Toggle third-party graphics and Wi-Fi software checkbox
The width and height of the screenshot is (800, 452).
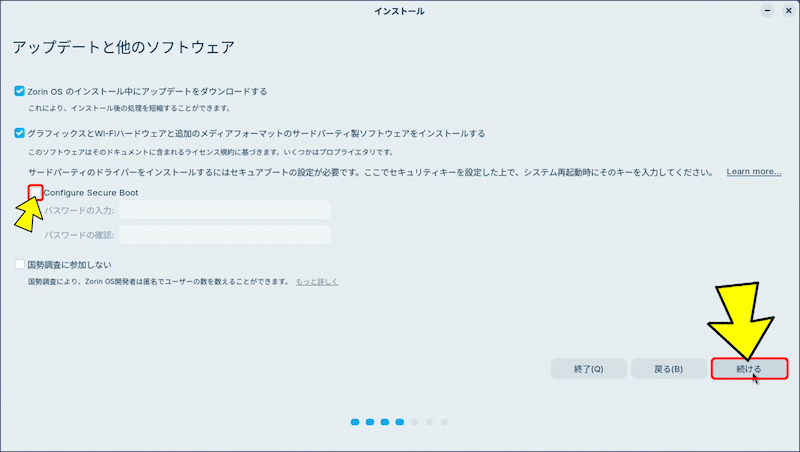pos(20,133)
